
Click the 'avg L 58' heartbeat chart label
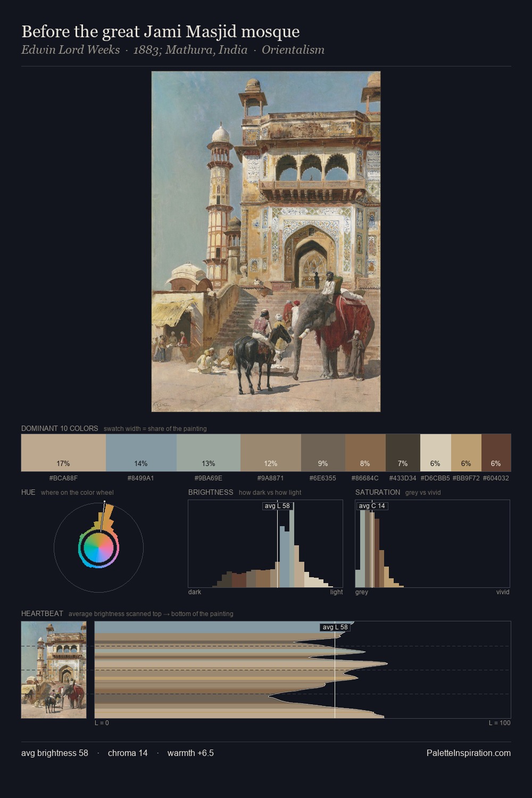coord(335,627)
